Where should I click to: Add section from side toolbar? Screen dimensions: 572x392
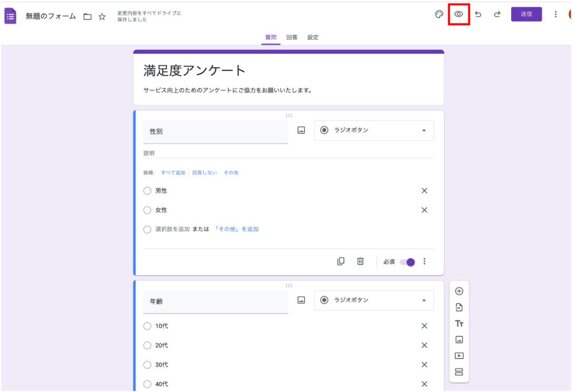(x=459, y=372)
